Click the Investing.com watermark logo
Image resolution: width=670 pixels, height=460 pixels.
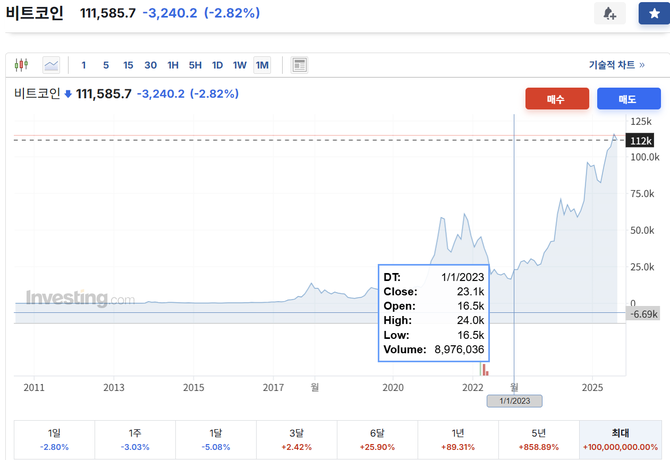(x=80, y=298)
